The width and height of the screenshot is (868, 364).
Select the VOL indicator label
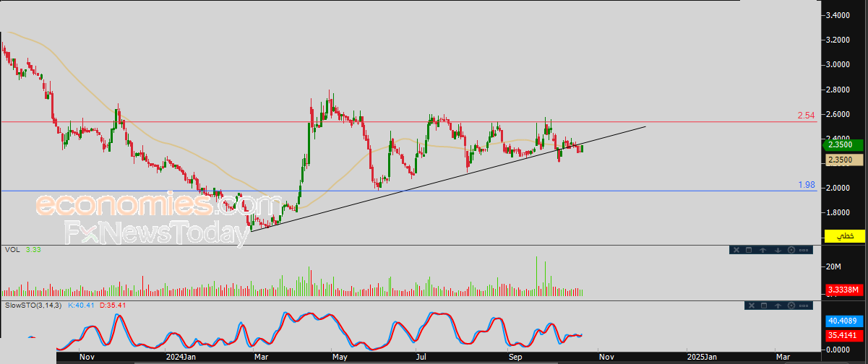tap(12, 250)
